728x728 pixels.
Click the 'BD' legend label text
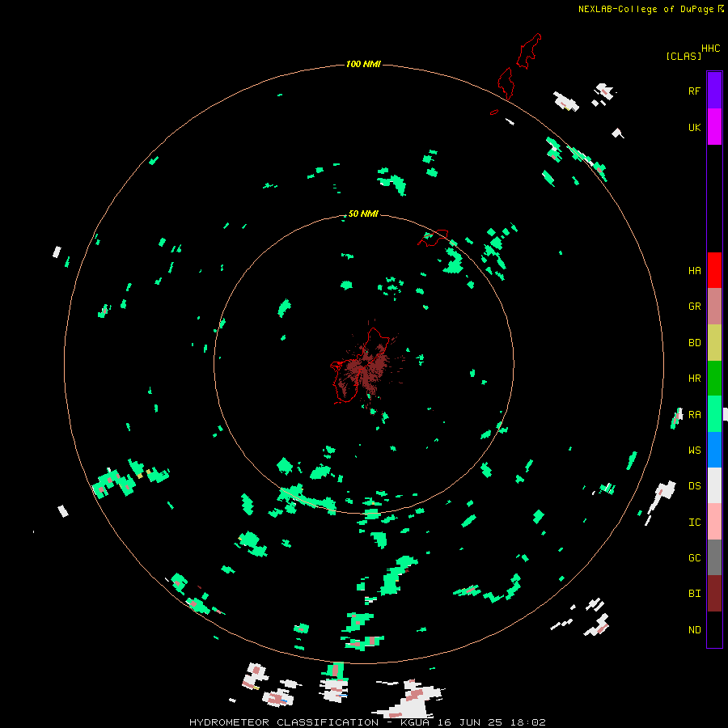(x=694, y=343)
